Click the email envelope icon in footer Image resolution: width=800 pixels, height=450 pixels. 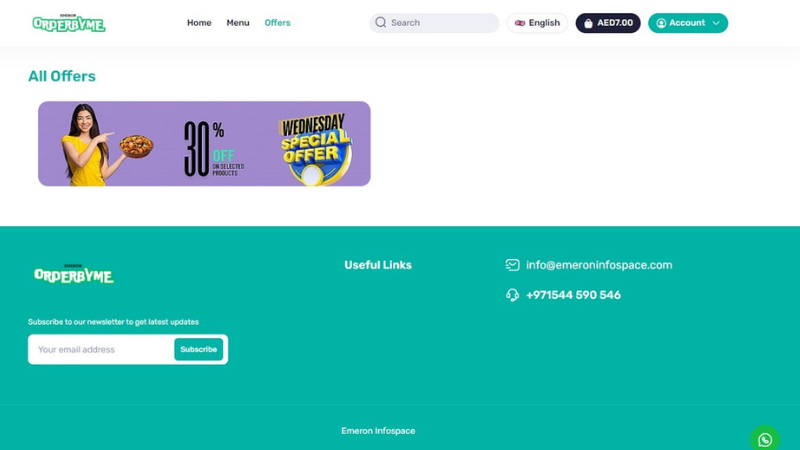(512, 265)
